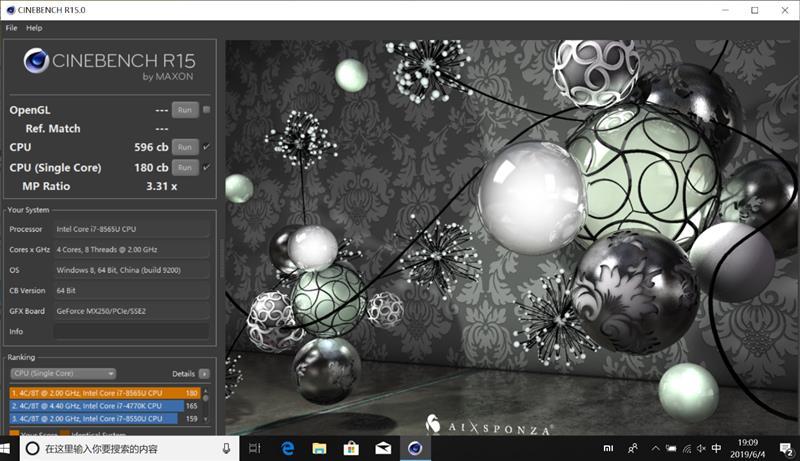
Task: Click the Processor field Intel Core i7-8565U
Action: [x=132, y=229]
